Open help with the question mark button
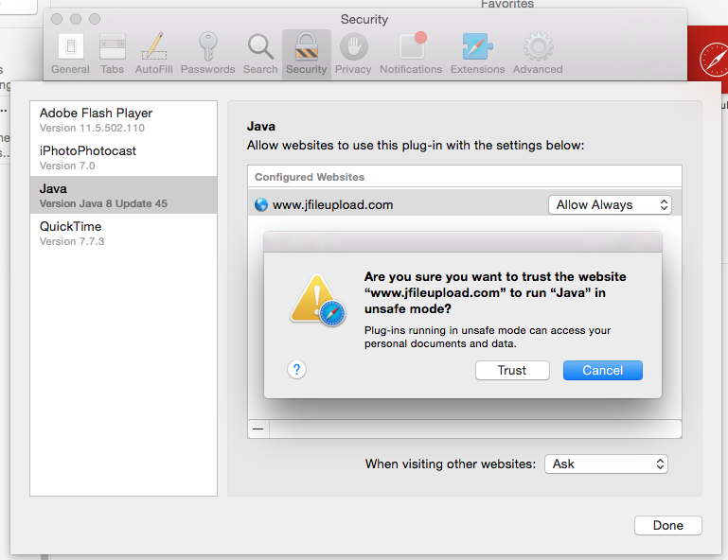The height and width of the screenshot is (560, 728). point(296,370)
